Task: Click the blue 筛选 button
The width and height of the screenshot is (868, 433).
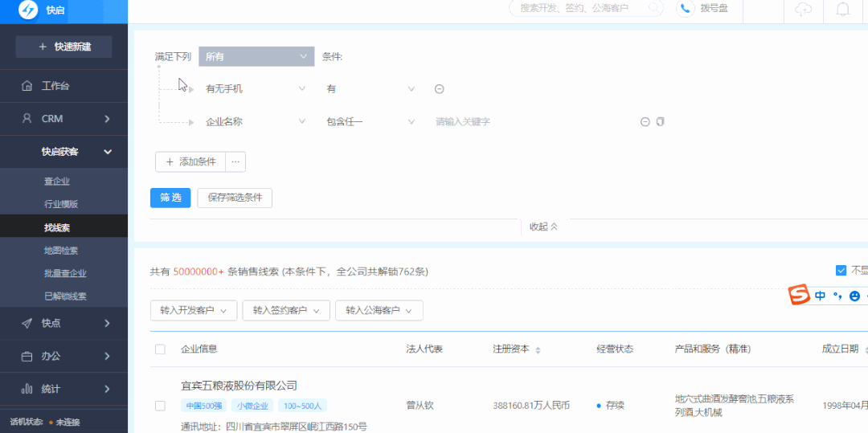Action: pos(170,198)
